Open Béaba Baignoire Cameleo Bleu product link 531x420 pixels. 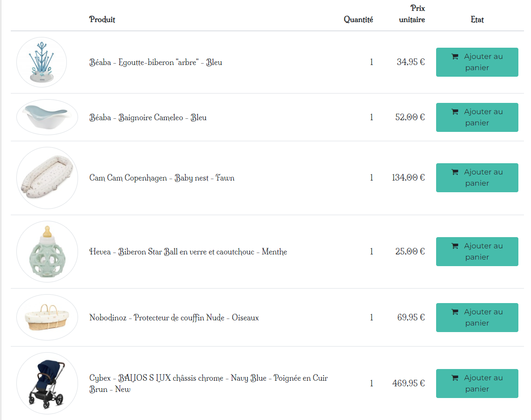tap(148, 117)
